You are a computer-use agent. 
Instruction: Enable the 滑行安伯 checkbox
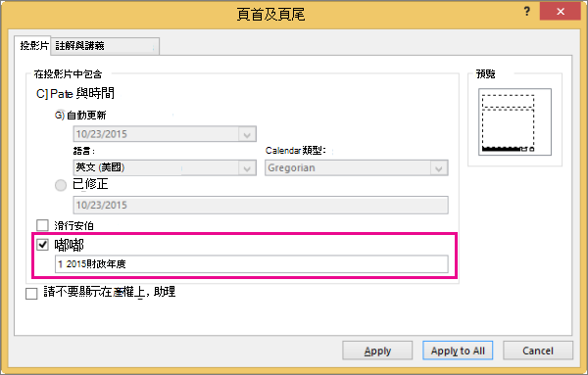42,225
